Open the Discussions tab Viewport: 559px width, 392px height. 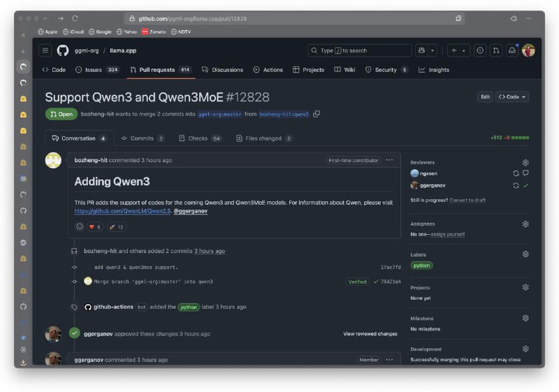pyautogui.click(x=222, y=70)
